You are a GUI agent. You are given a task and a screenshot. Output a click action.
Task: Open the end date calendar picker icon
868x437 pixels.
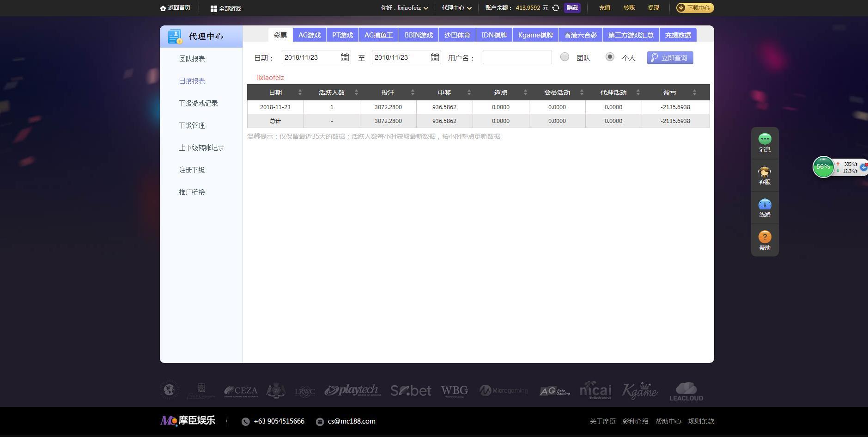point(434,57)
